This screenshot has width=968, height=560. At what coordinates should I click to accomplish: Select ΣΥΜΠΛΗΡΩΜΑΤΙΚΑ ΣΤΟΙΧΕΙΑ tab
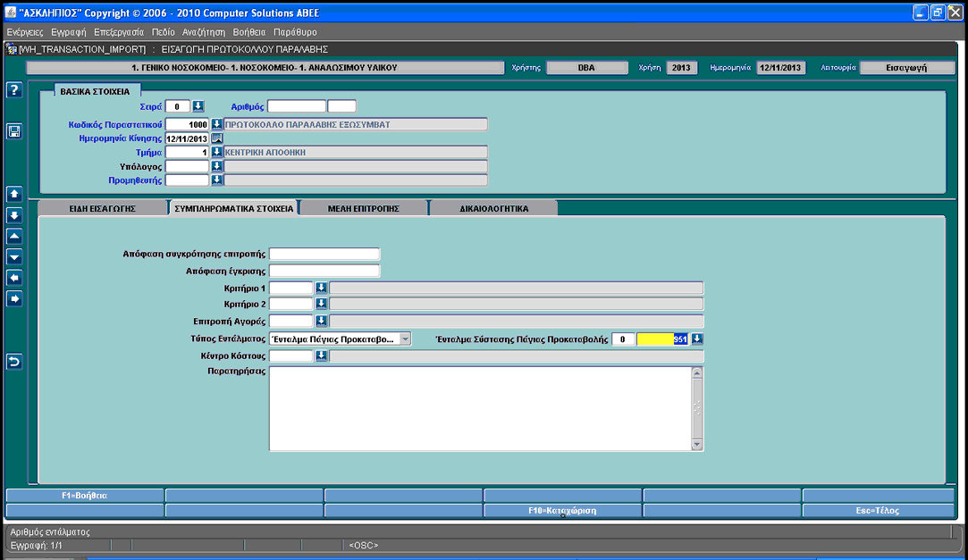tap(234, 208)
